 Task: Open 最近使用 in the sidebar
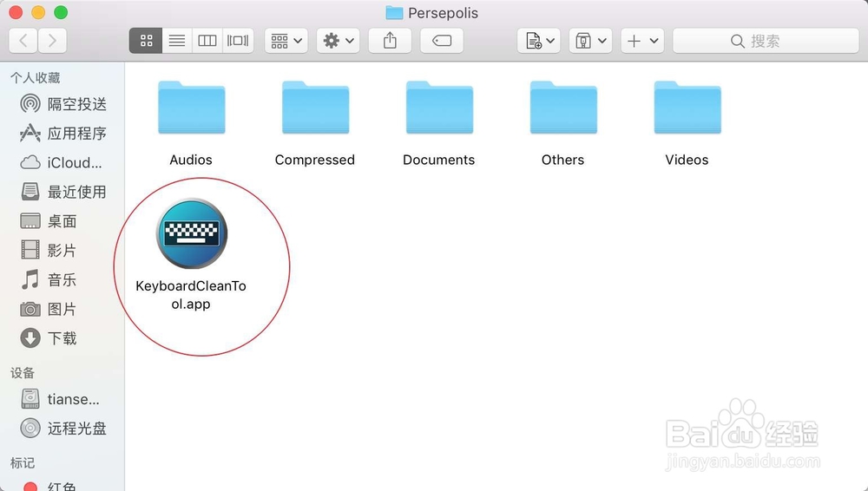(62, 192)
